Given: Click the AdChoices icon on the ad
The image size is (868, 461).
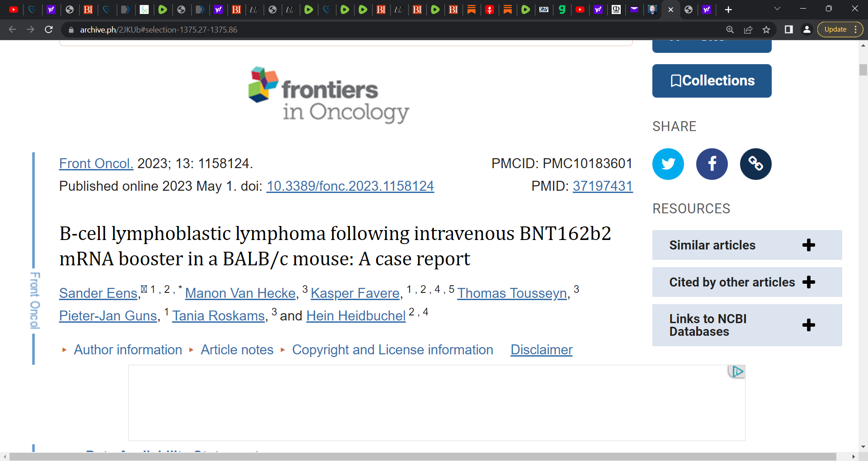Looking at the screenshot, I should click(x=737, y=372).
